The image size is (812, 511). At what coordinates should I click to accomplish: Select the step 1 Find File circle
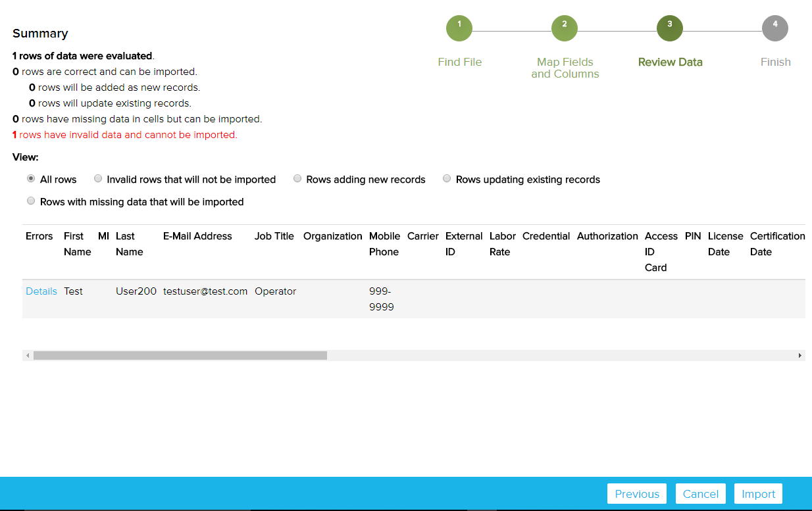point(459,28)
